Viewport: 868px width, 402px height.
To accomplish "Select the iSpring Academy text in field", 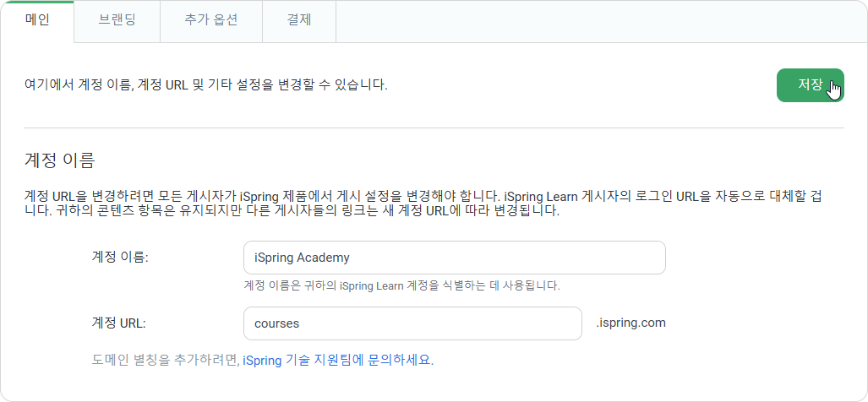I will coord(302,258).
